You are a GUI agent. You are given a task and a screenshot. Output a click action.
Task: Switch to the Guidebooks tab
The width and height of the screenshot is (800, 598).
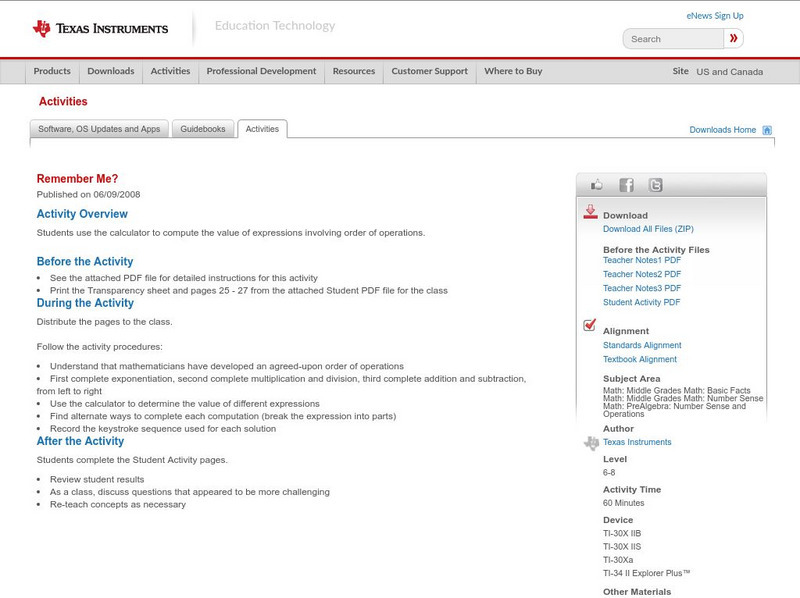(x=202, y=128)
